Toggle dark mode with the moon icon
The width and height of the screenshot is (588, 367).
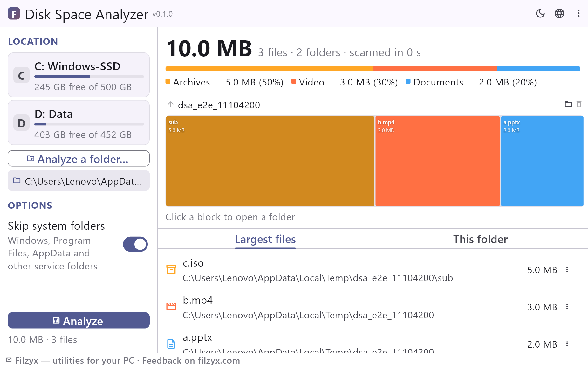tap(540, 13)
